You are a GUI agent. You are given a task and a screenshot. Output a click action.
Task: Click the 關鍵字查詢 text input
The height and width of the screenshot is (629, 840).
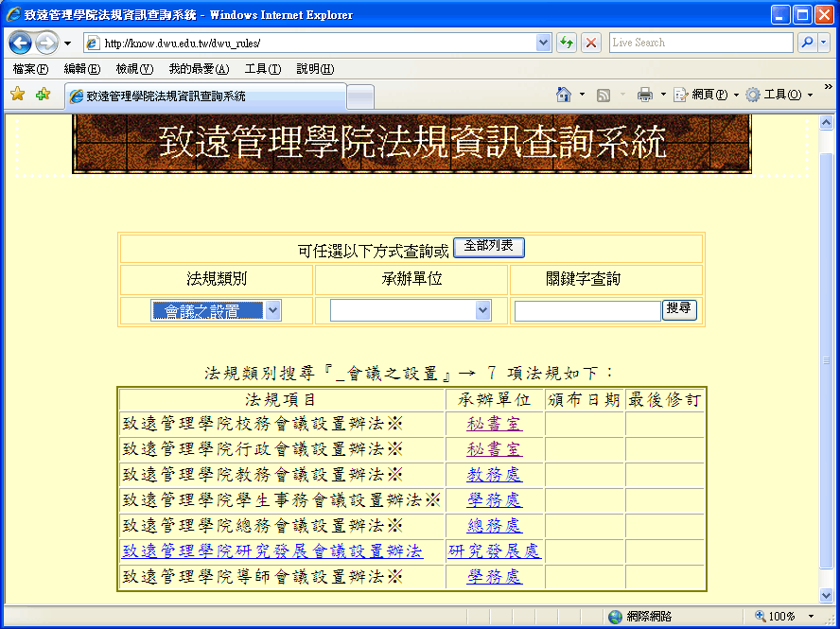point(587,311)
